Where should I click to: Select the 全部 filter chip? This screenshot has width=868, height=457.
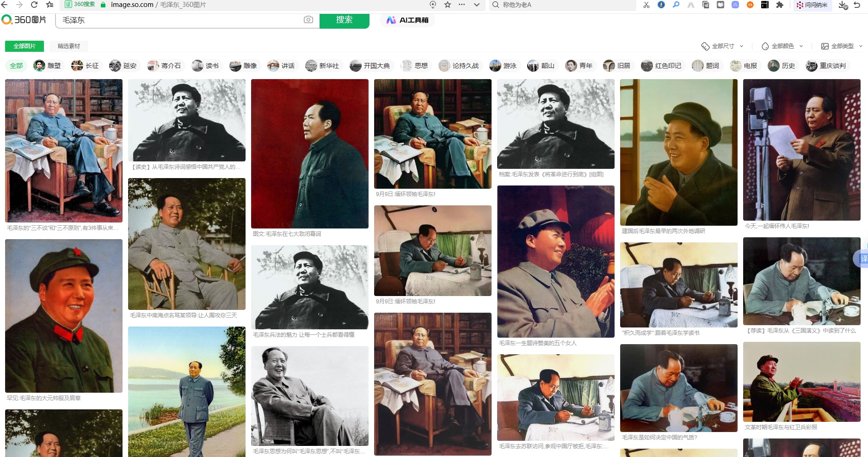pos(16,66)
